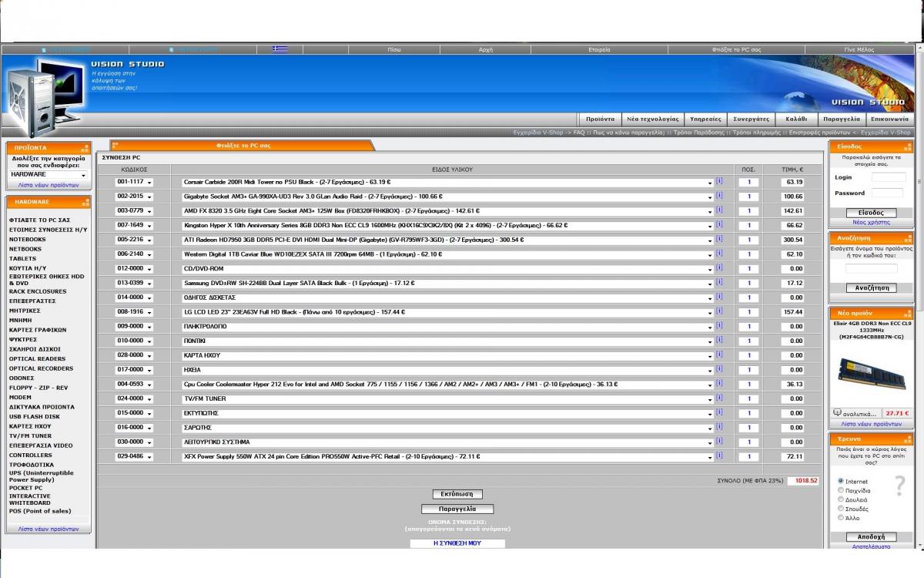
Task: Submit the survey with Αποδοχή
Action: point(870,536)
